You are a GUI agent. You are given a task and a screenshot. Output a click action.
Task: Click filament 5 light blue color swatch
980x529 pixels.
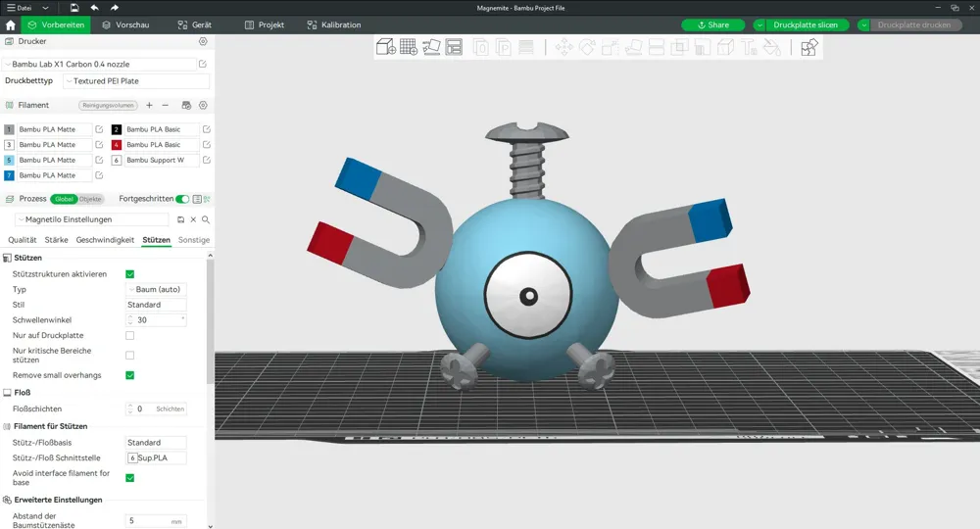point(9,160)
